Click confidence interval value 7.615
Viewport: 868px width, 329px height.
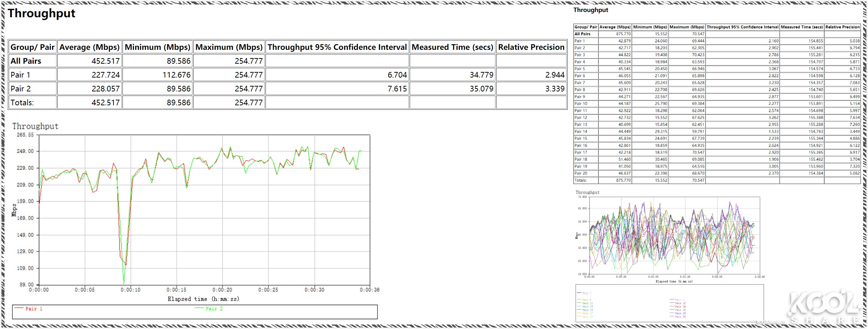coord(397,89)
